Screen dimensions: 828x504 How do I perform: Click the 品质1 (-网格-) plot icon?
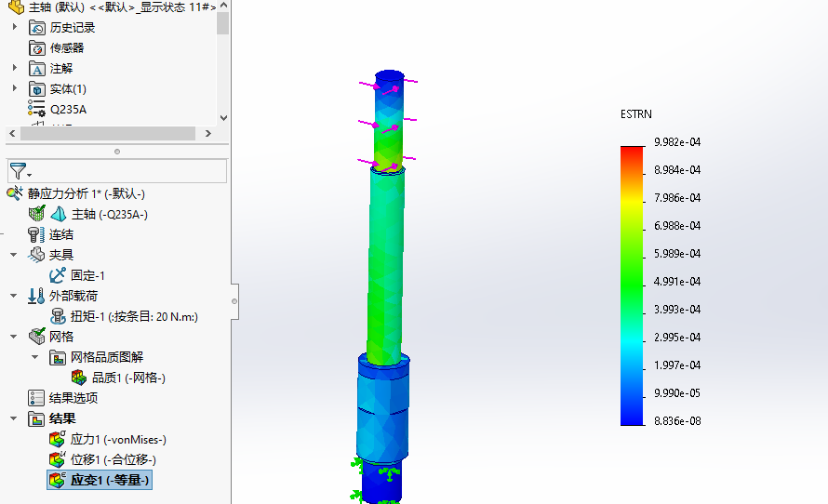79,378
